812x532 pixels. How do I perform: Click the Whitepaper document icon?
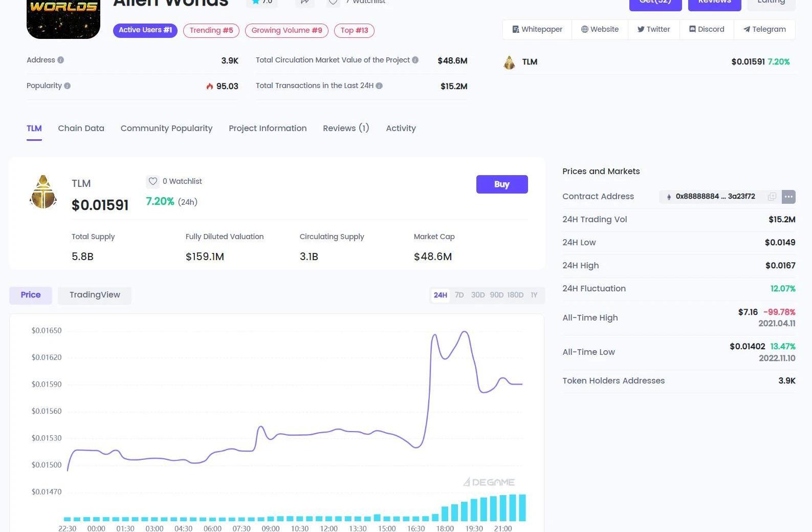[x=516, y=29]
